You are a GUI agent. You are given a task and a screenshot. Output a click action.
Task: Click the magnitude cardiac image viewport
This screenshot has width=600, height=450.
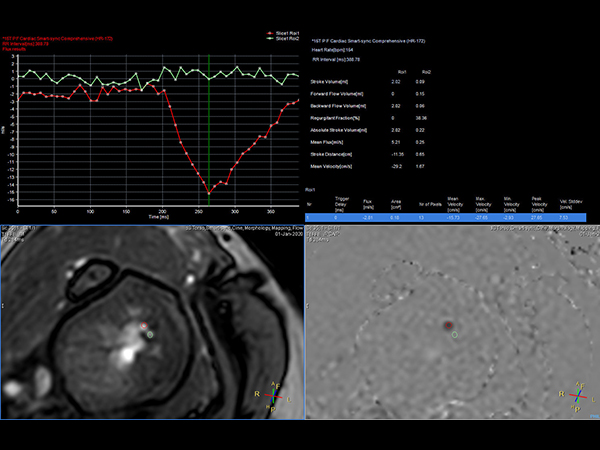click(152, 322)
